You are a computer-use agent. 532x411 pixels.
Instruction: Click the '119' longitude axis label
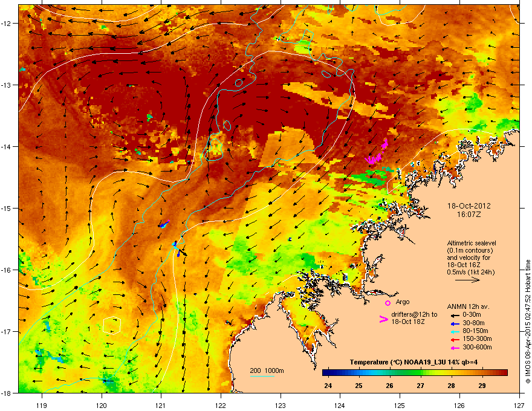pyautogui.click(x=42, y=405)
